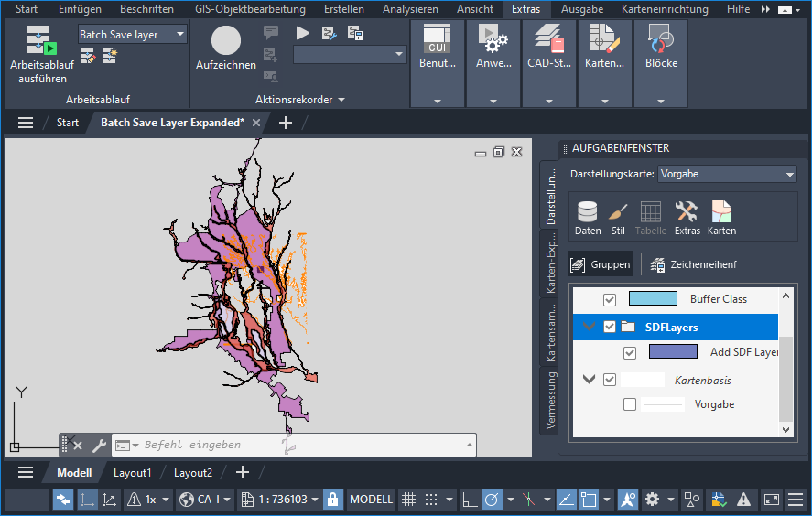Click the lock icon in status bar
The height and width of the screenshot is (516, 812).
click(x=333, y=500)
